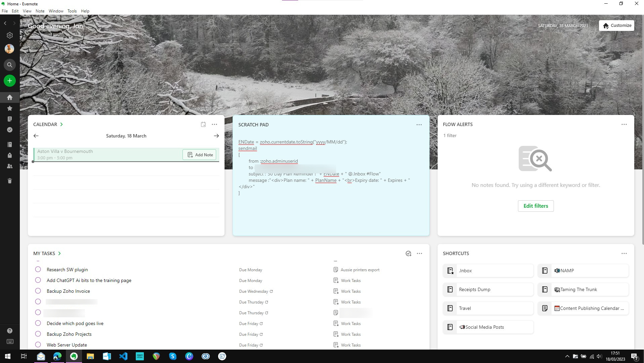Open the user account avatar

[x=9, y=49]
